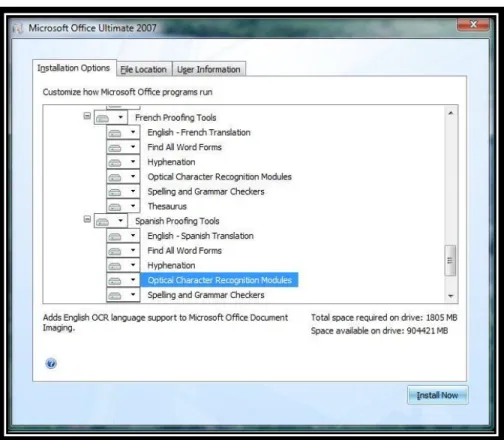
Task: Click the 'Space available on drive' text
Action: coord(380,331)
